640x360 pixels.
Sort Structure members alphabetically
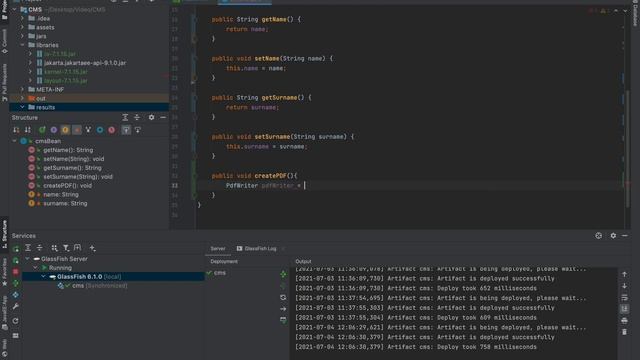28,130
